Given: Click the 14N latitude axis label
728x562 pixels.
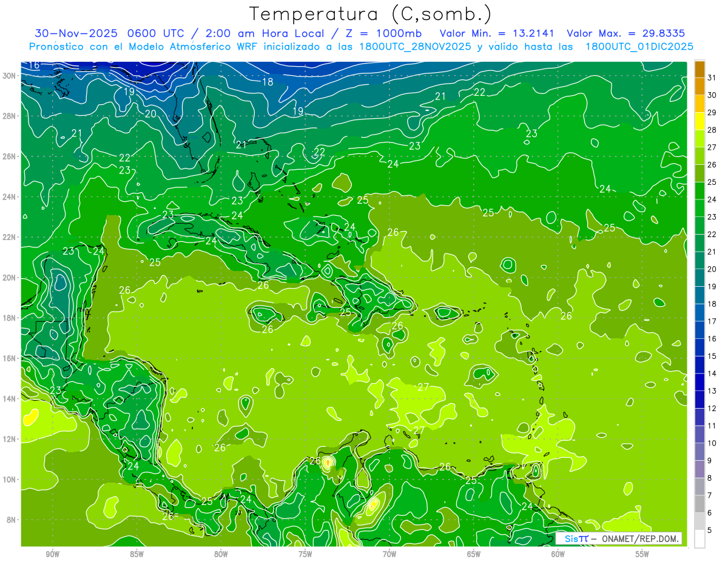Looking at the screenshot, I should pos(10,399).
